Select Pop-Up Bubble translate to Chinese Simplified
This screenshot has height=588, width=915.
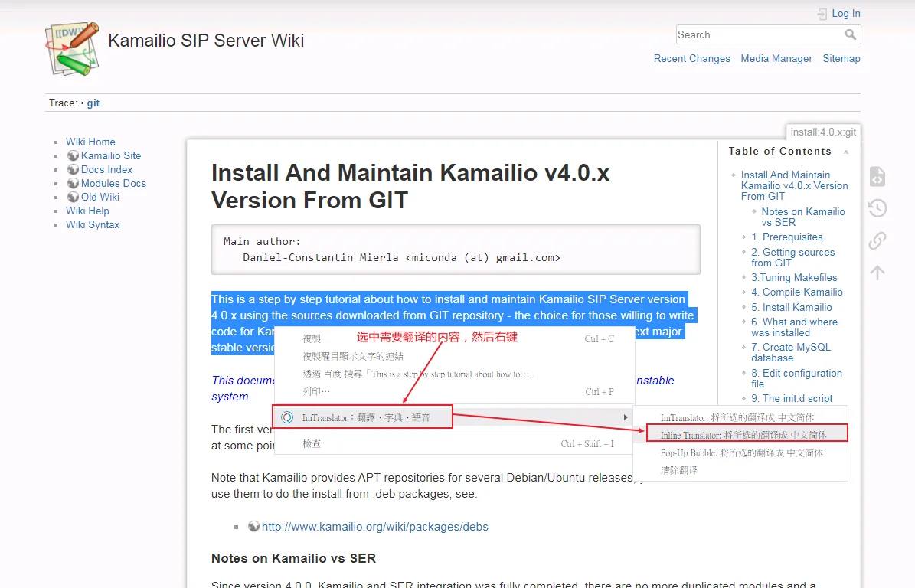(x=740, y=452)
